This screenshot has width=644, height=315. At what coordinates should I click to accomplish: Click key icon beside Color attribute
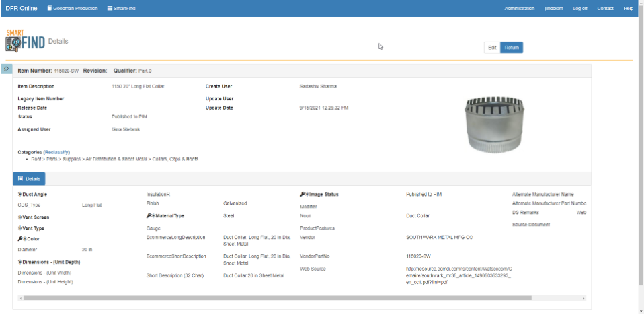20,239
